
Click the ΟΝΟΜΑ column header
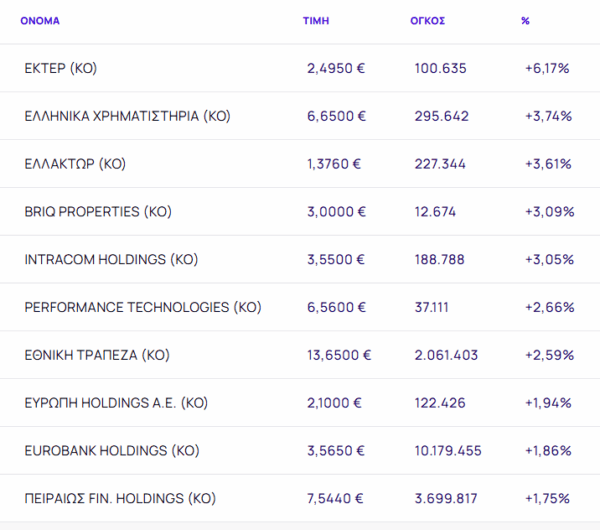tap(41, 20)
